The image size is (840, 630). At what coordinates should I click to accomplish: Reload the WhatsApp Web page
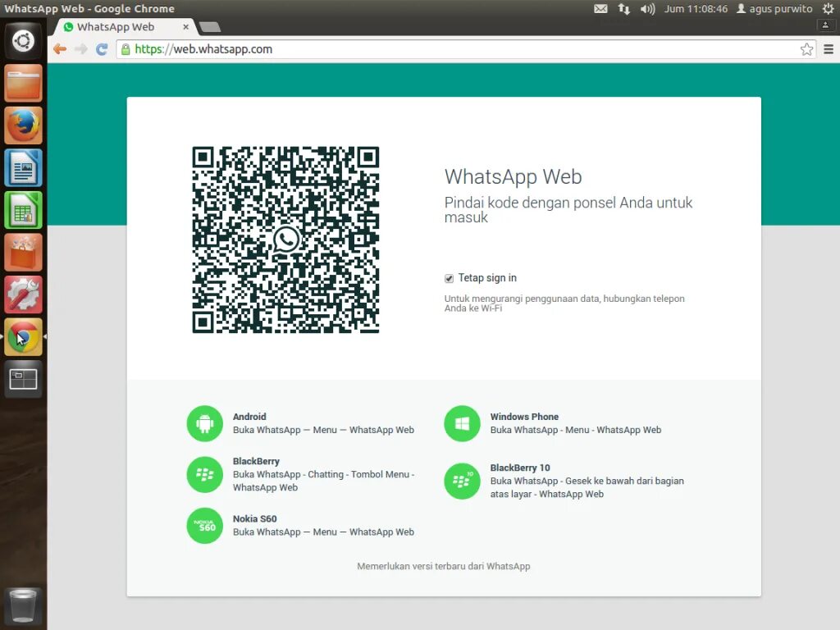tap(102, 49)
